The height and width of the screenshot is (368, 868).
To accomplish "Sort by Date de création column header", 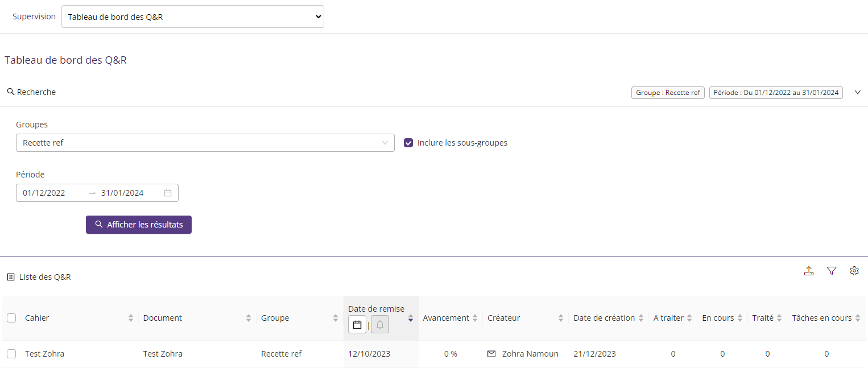I will click(x=604, y=318).
